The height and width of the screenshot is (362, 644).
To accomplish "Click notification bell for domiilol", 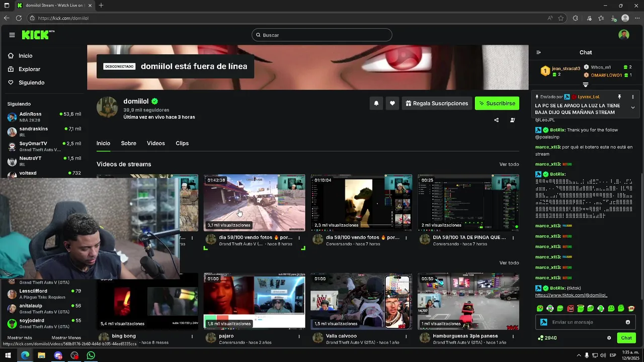I will tap(376, 103).
